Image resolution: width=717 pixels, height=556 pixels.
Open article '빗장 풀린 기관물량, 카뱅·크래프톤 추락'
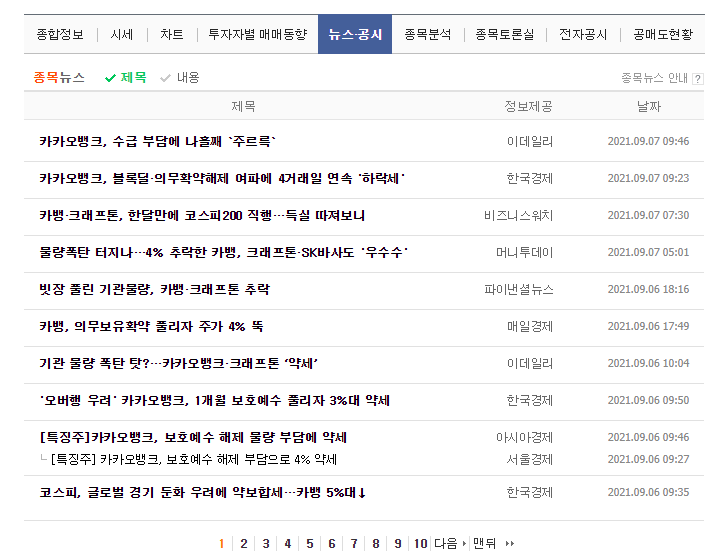[x=155, y=289]
